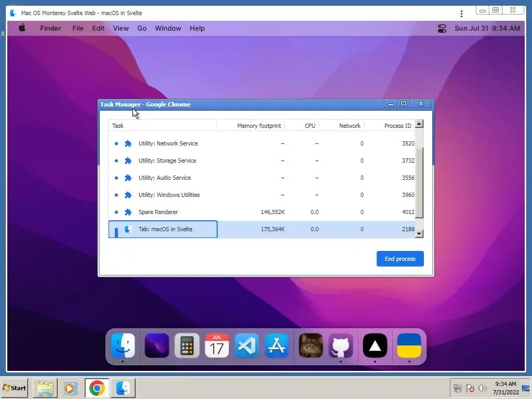Click process ID 2188

click(408, 229)
